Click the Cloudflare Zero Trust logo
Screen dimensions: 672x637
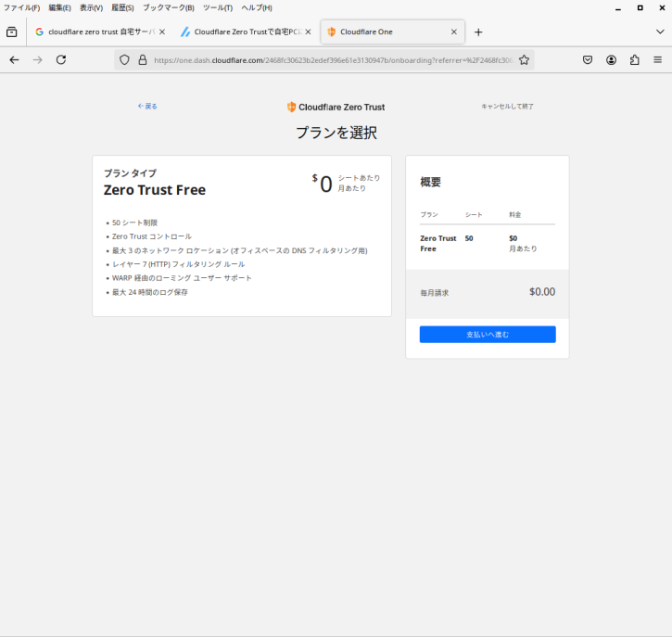pos(336,108)
